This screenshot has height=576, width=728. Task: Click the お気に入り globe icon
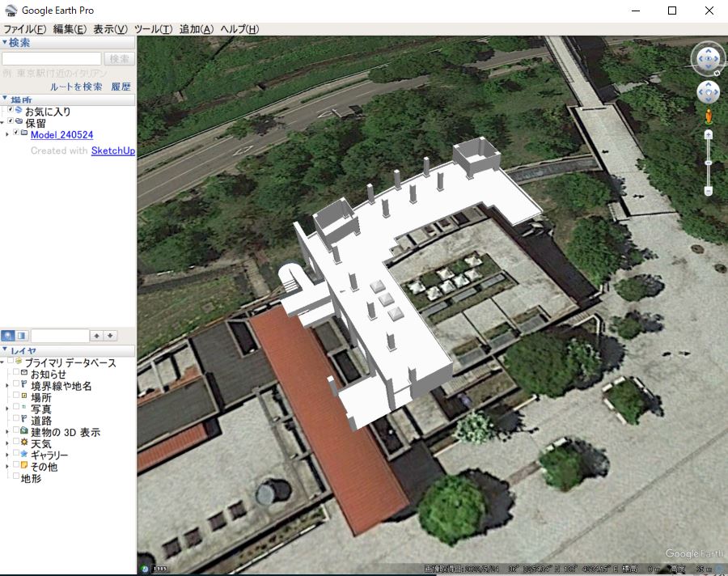(x=19, y=110)
